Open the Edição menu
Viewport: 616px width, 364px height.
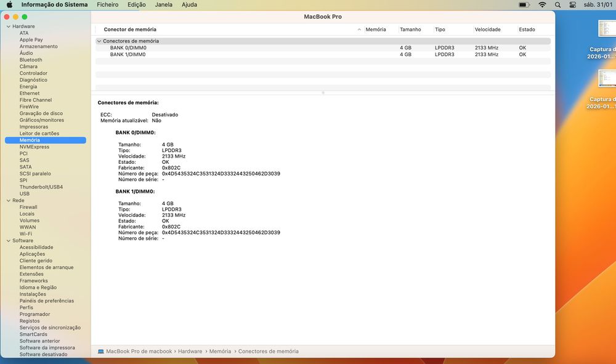pyautogui.click(x=137, y=5)
